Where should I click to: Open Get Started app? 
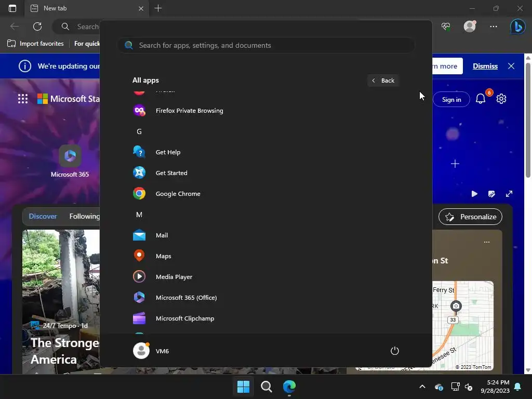[265, 173]
